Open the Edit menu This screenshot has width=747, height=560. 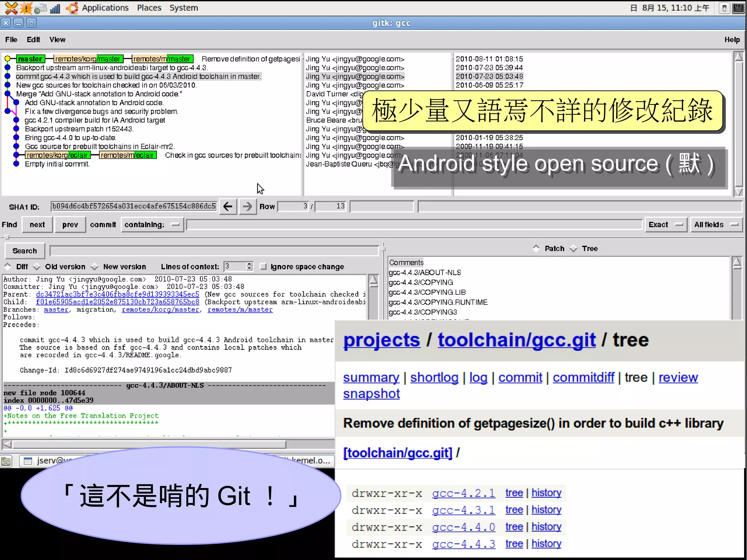click(33, 39)
